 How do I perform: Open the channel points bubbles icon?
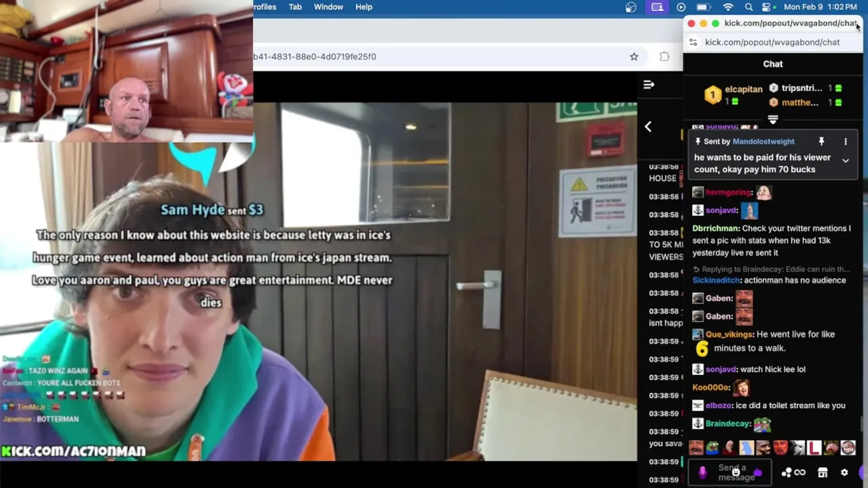787,472
